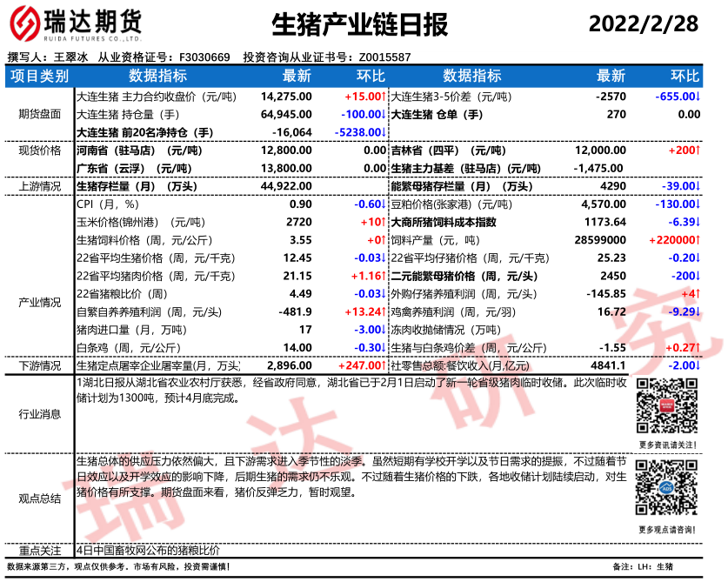Select the 行业消息 section label
Viewport: 728px width, 582px height.
click(39, 414)
